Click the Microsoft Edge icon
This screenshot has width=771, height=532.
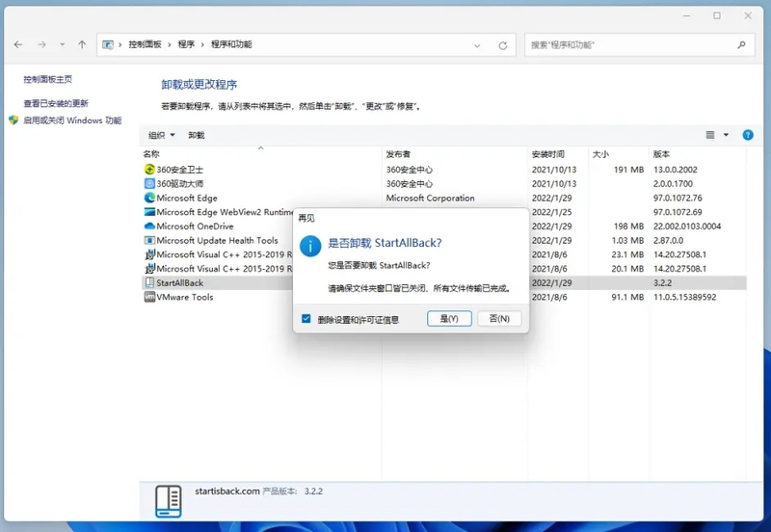point(149,198)
